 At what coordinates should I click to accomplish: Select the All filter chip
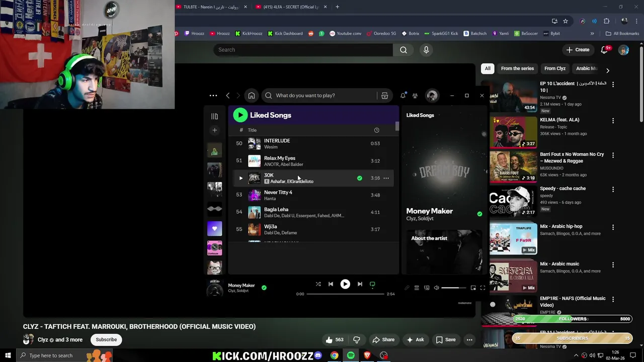click(x=488, y=68)
